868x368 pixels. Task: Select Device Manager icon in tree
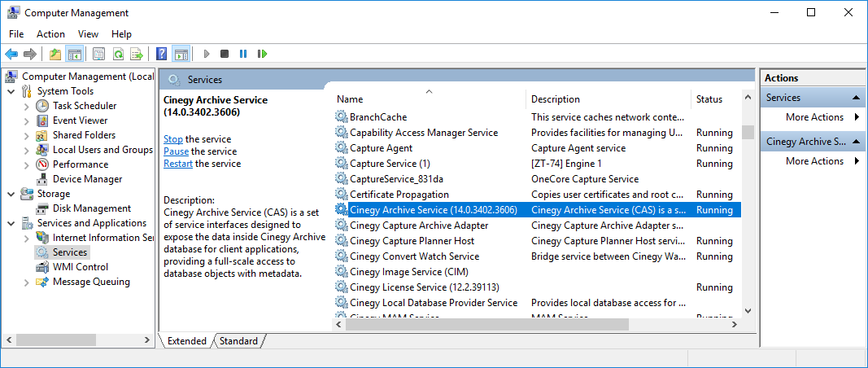click(42, 179)
